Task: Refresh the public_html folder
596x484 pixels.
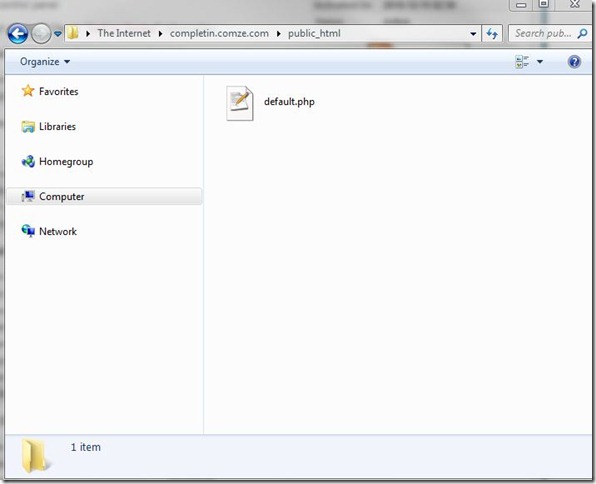Action: pos(492,34)
